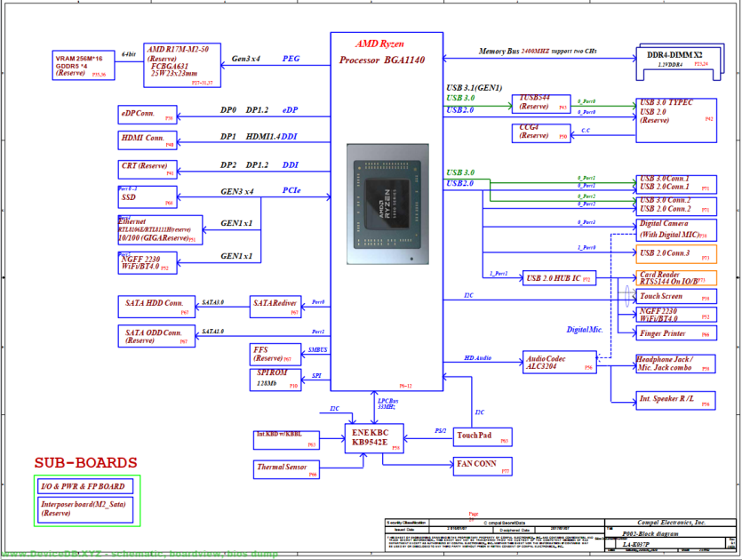742x560 pixels.
Task: Click the ENE KBC KB9542E block
Action: (x=374, y=438)
